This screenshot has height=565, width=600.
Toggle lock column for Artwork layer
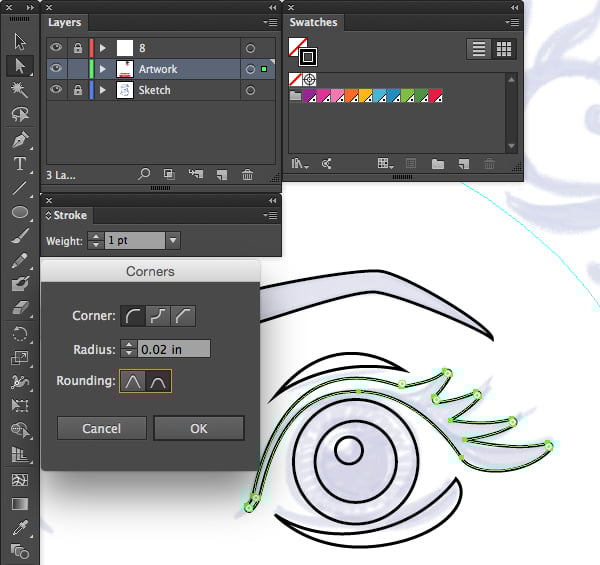point(78,69)
